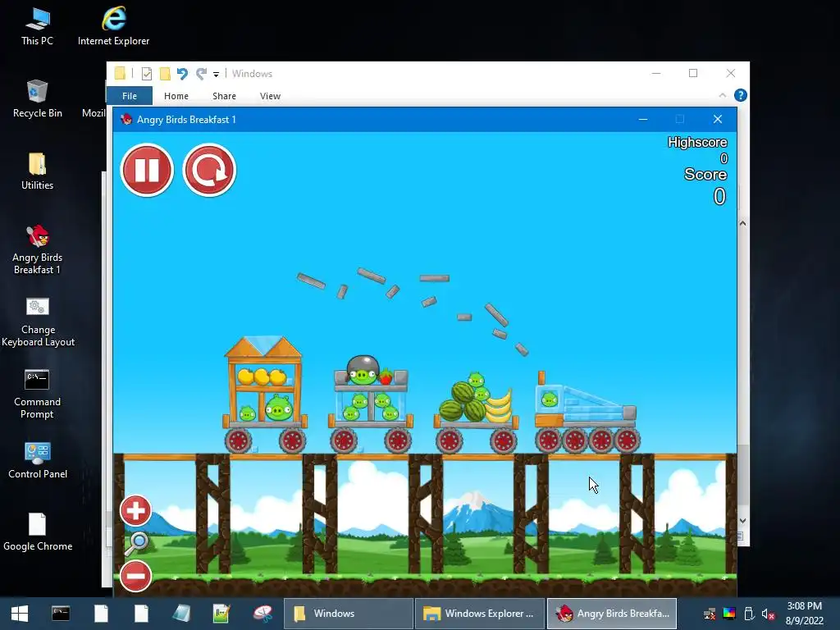Click the undo arrow in explorer quick access toolbar
The height and width of the screenshot is (630, 840).
tap(182, 73)
